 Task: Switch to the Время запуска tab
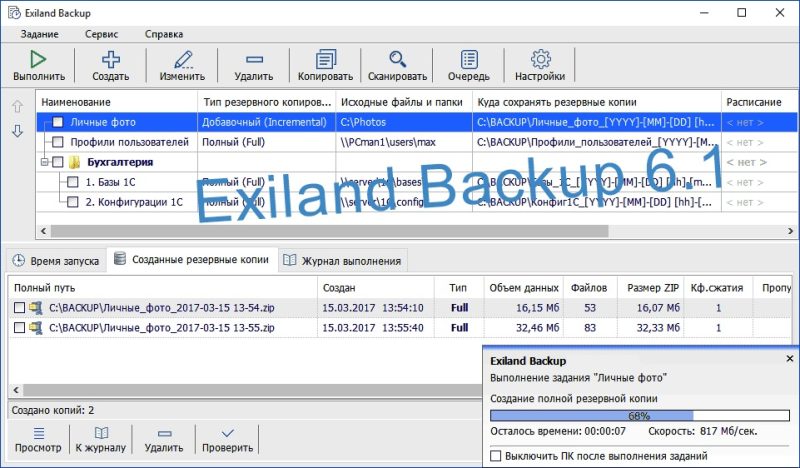56,261
